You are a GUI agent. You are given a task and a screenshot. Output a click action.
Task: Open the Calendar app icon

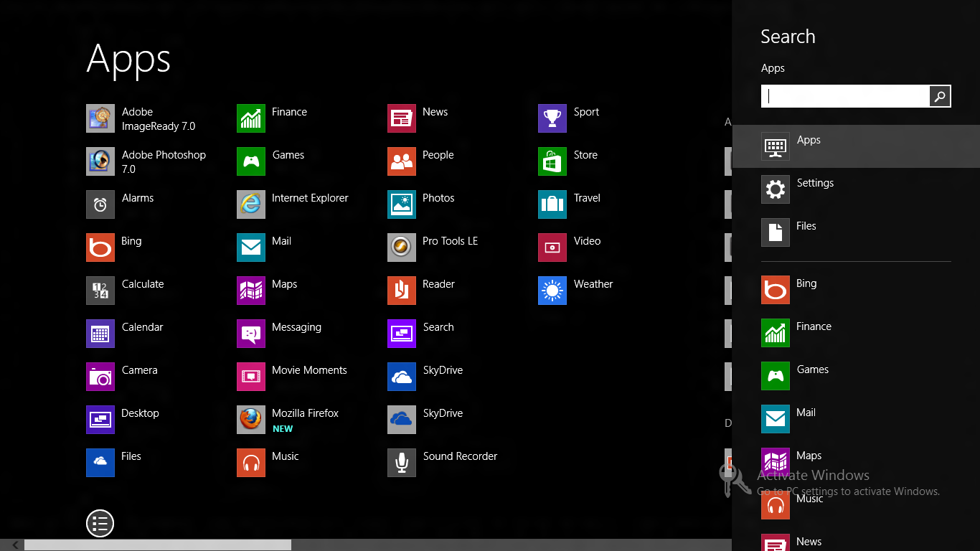100,334
